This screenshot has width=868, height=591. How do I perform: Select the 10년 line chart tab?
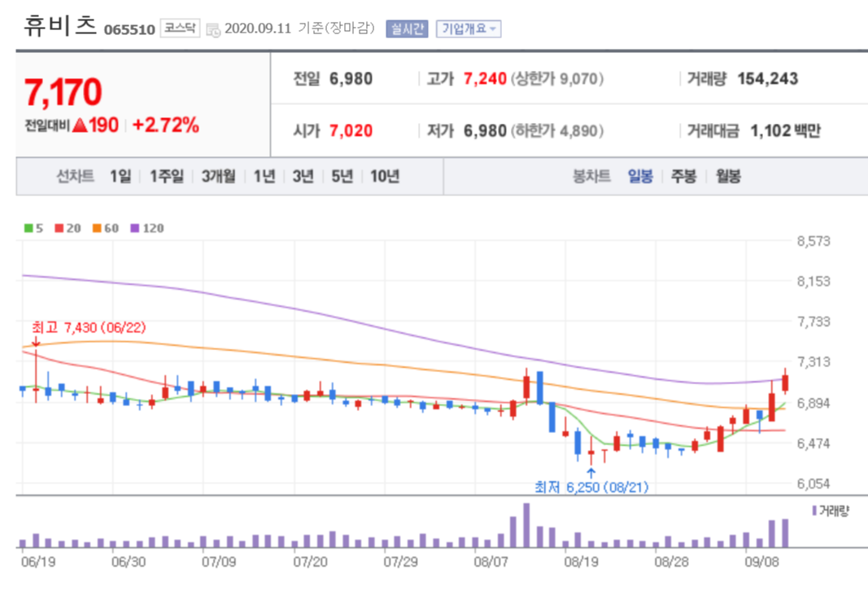point(385,176)
